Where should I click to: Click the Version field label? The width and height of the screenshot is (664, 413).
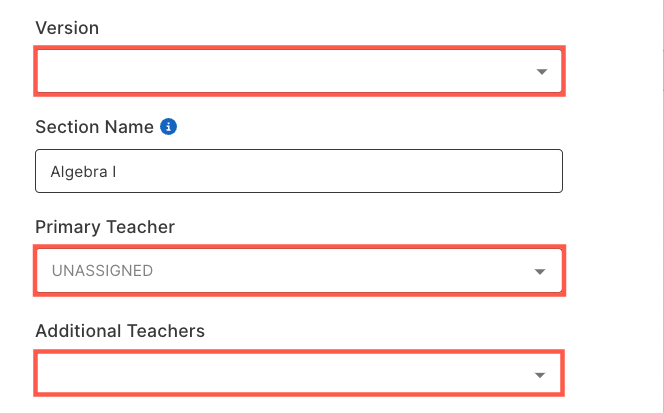pos(67,28)
